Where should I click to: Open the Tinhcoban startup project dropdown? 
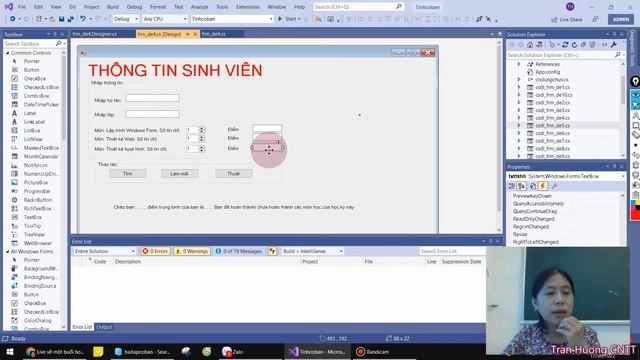pyautogui.click(x=232, y=19)
